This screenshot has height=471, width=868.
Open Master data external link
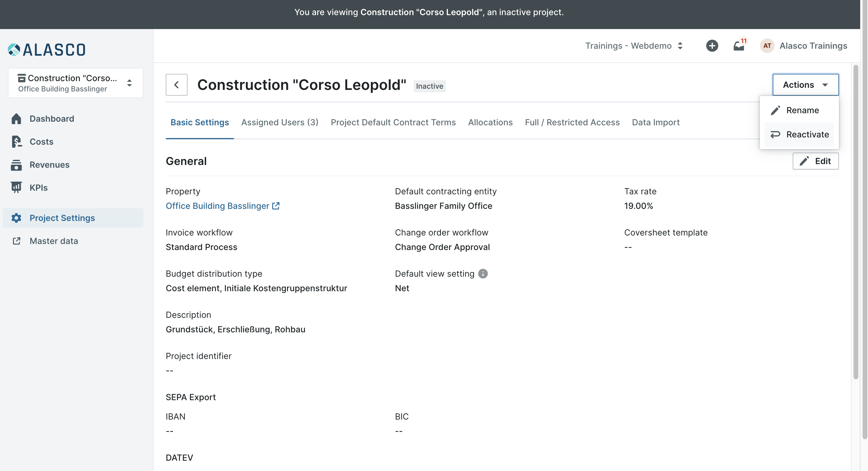click(x=54, y=241)
